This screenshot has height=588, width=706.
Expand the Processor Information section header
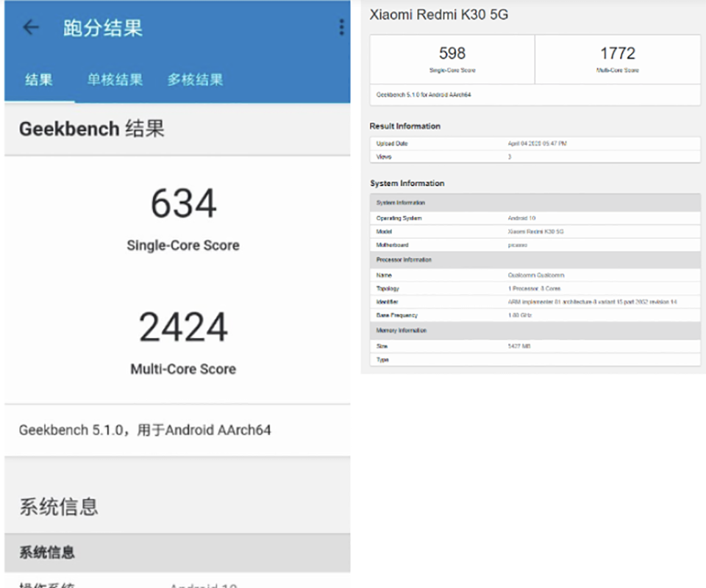(x=535, y=259)
